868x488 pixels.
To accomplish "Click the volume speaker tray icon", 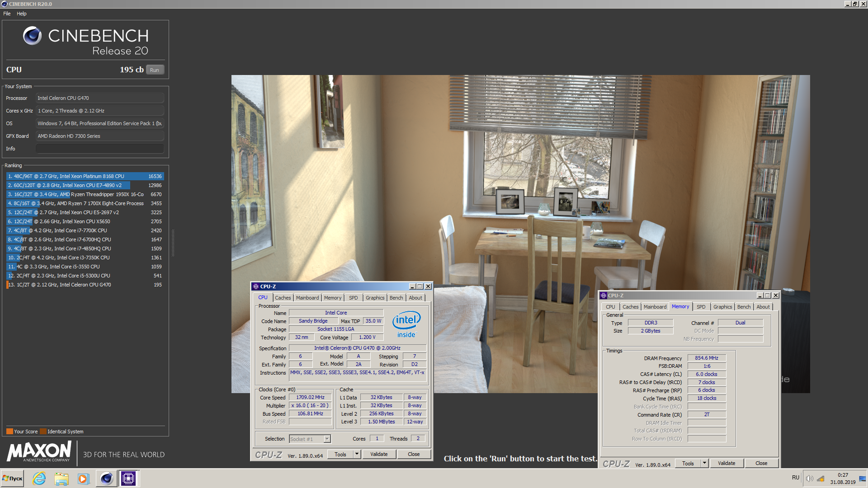I will (809, 478).
